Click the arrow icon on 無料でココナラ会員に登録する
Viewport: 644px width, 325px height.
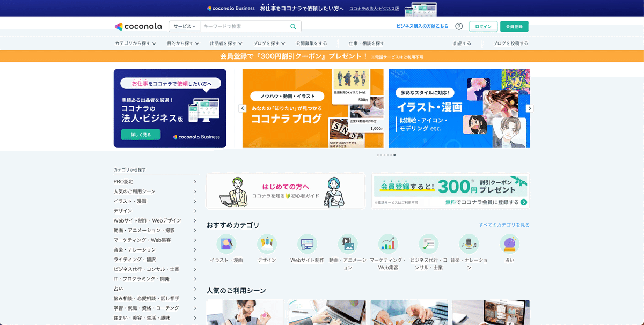coord(524,202)
